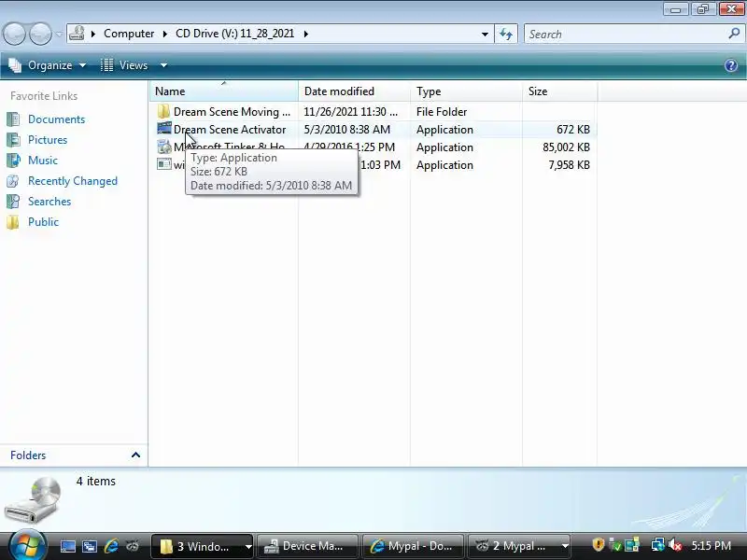Click the Refresh button beside address bar
Image resolution: width=747 pixels, height=560 pixels.
pyautogui.click(x=506, y=34)
